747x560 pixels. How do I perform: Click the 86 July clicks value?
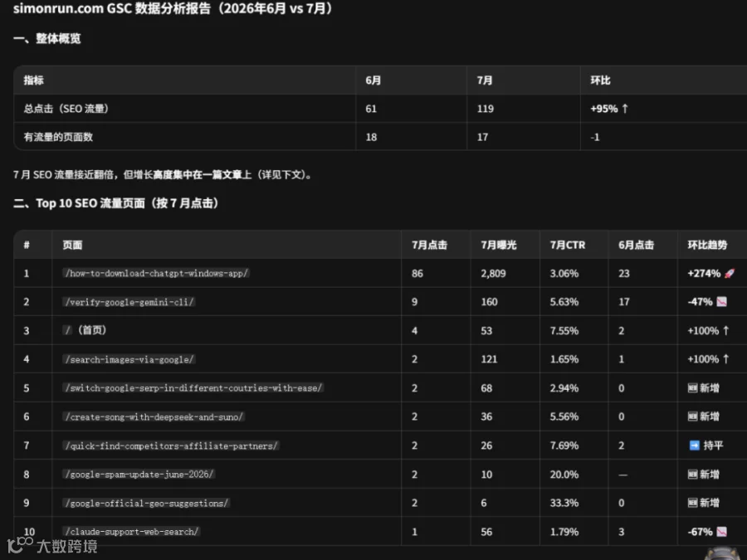coord(417,273)
